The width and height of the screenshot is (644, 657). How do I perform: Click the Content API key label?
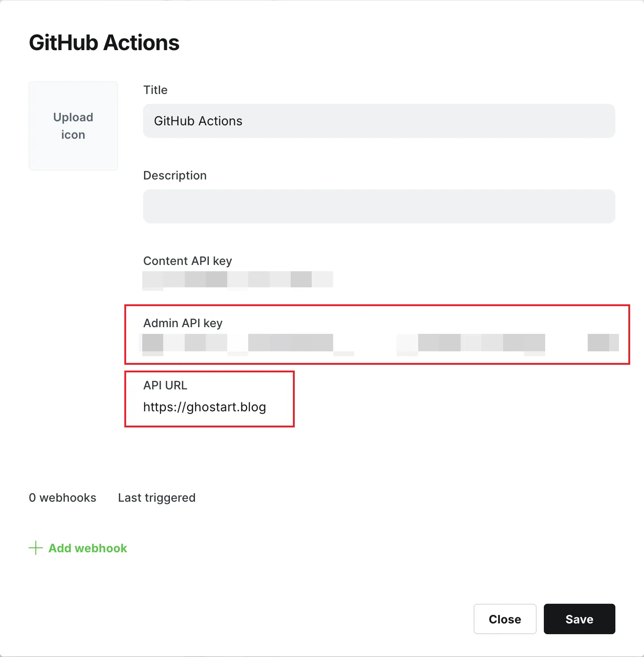187,260
